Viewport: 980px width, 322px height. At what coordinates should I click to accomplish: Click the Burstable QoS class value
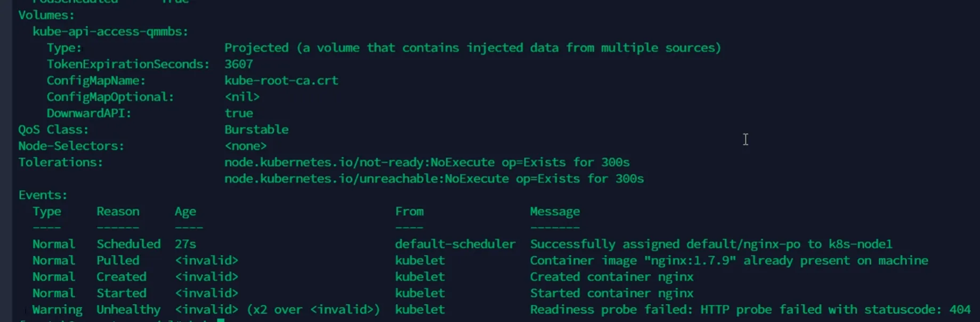(x=256, y=130)
